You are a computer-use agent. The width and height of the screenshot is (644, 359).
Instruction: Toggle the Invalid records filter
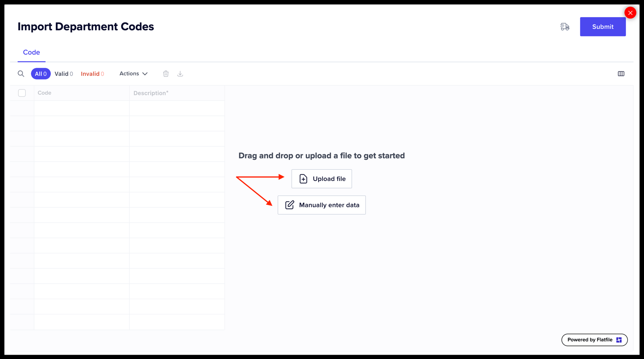(92, 73)
